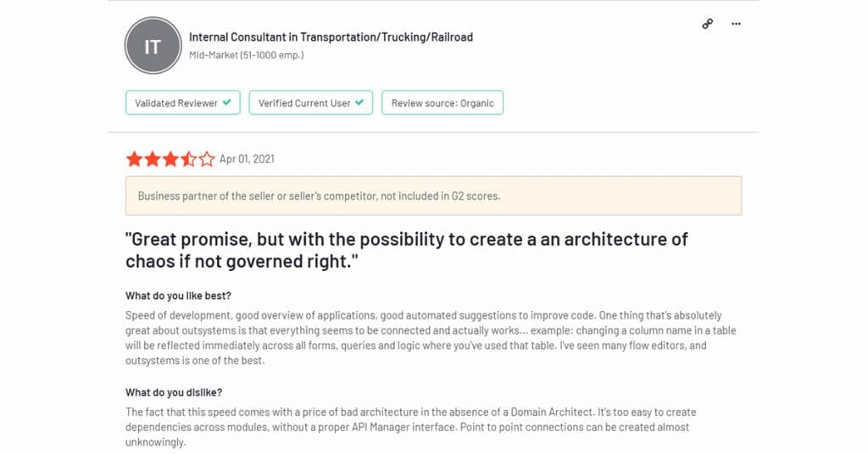Click the Review source: Organic badge
Viewport: 868px width, 454px height.
[x=442, y=102]
